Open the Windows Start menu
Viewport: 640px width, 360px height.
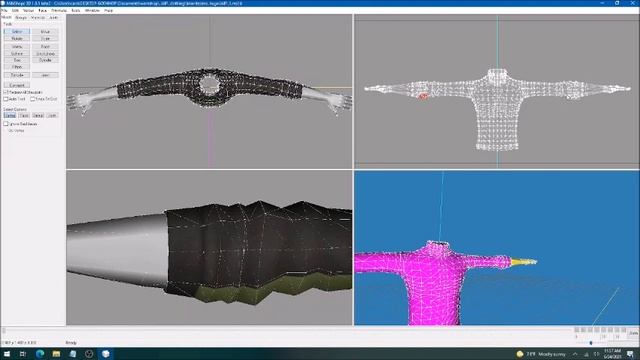coord(7,354)
